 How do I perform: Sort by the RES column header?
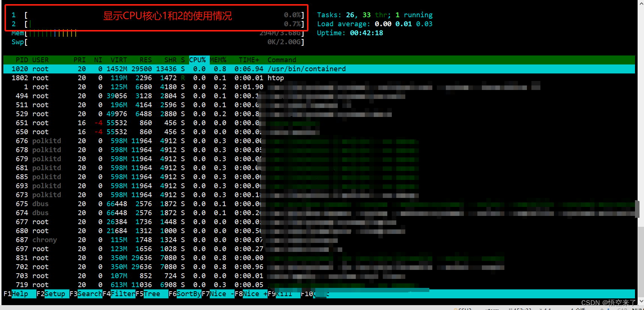[x=146, y=60]
